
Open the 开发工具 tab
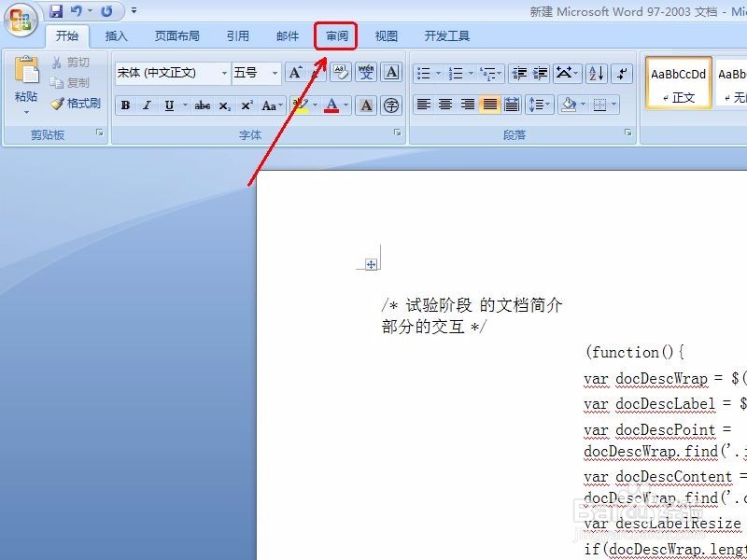tap(447, 36)
